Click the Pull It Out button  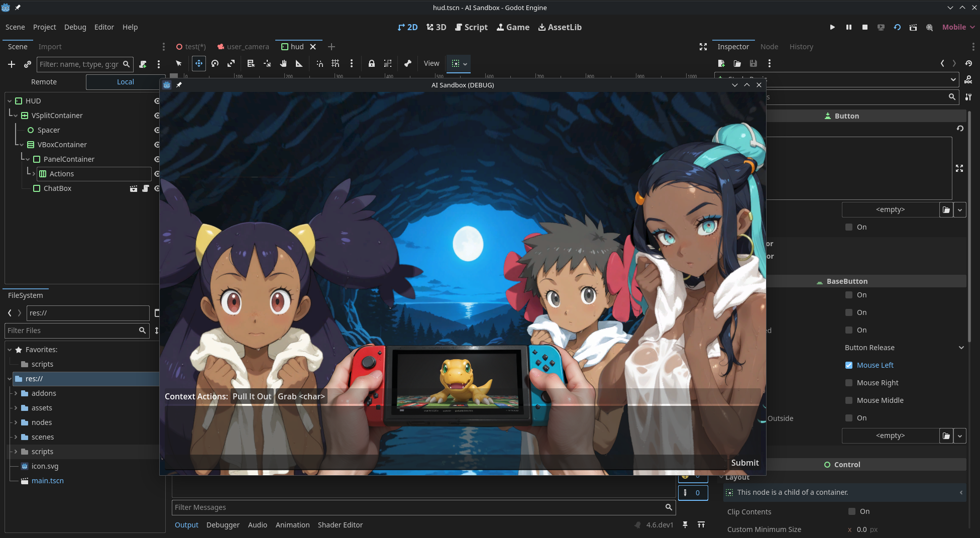point(252,396)
